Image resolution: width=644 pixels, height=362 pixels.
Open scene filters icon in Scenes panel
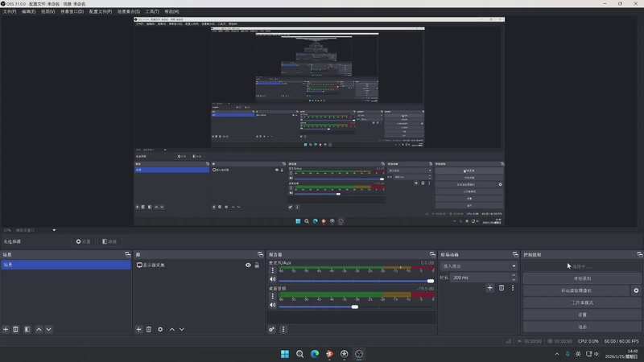(27, 329)
